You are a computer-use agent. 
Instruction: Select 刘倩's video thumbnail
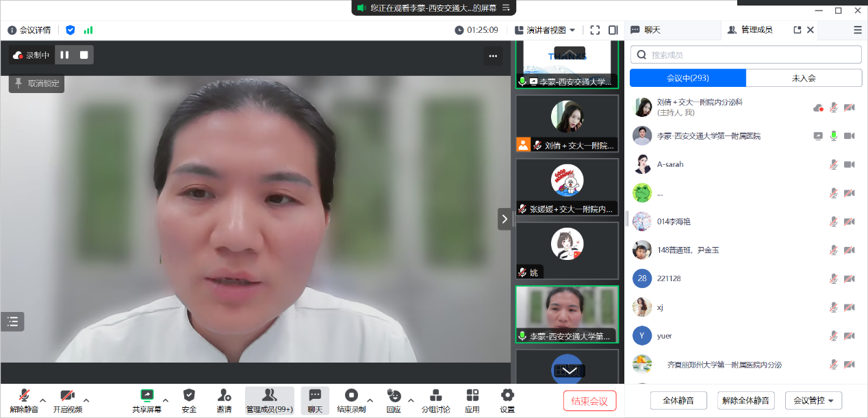point(567,123)
